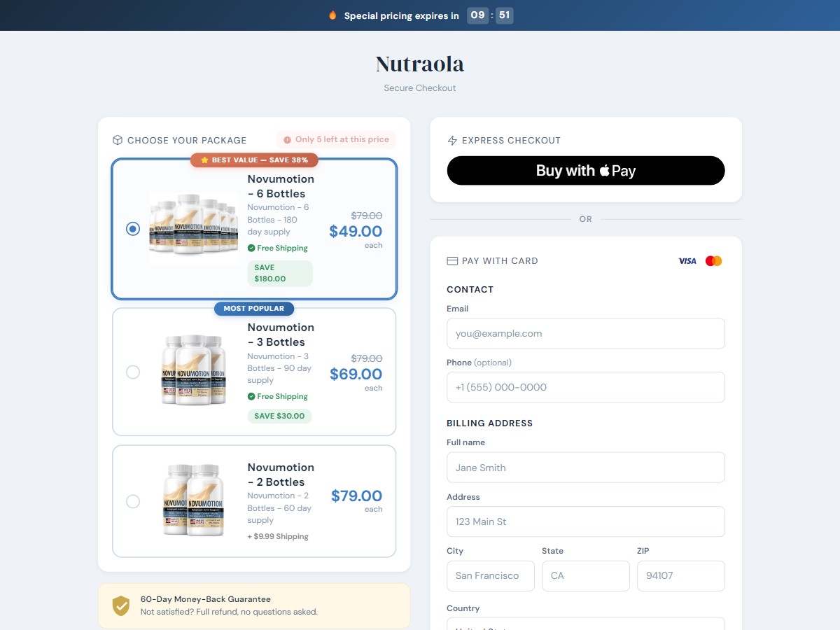Click the ZIP input field
Screen dimensions: 840x630
pos(681,575)
